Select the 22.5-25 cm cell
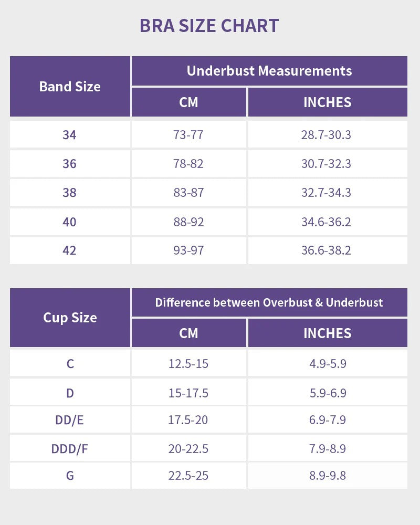Screen dimensions: 420x525 (188, 476)
